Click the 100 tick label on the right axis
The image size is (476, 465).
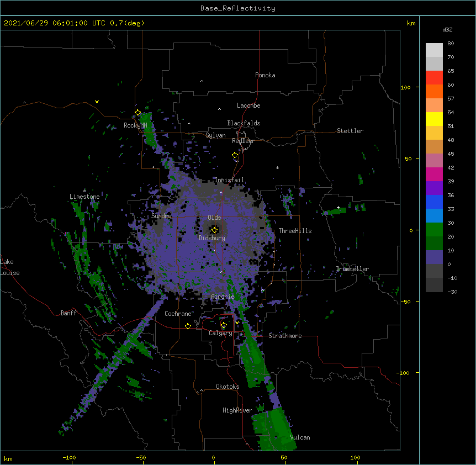click(x=405, y=87)
